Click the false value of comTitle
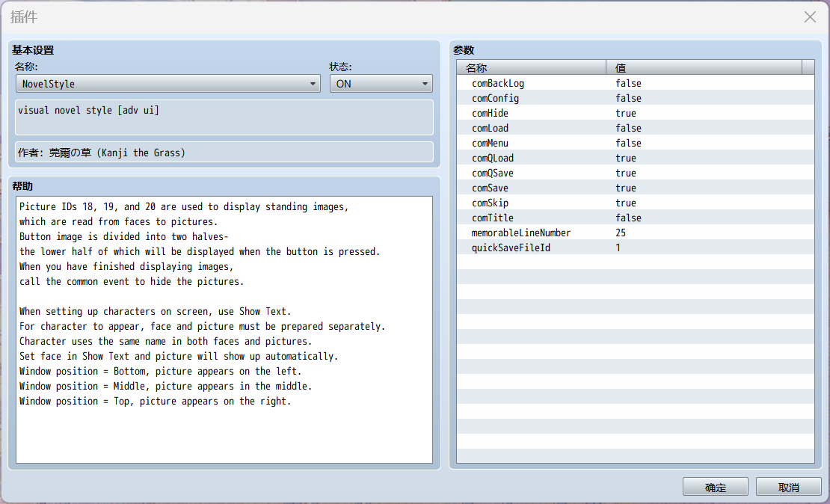The width and height of the screenshot is (830, 504). point(628,218)
